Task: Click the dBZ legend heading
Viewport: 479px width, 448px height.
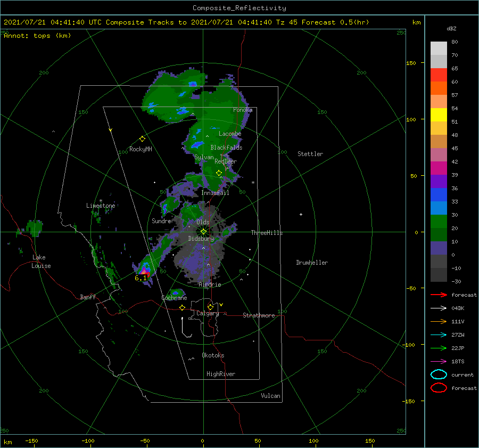Action: coord(451,29)
